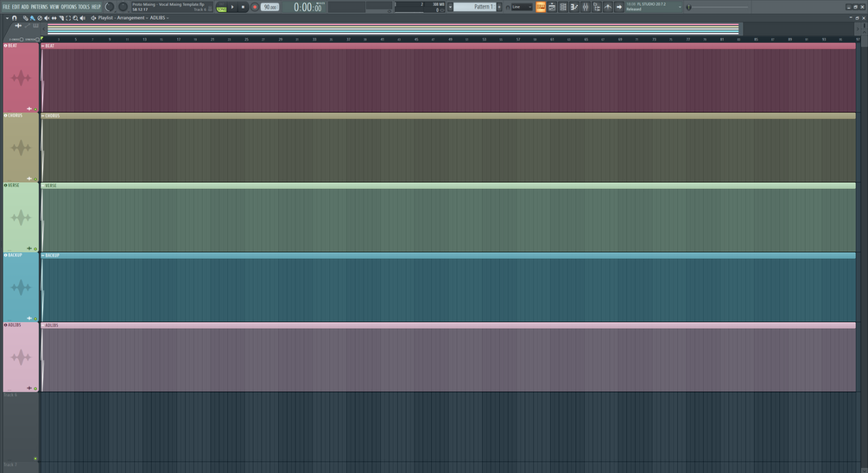Mute the ADLIBS track green light

[x=35, y=388]
